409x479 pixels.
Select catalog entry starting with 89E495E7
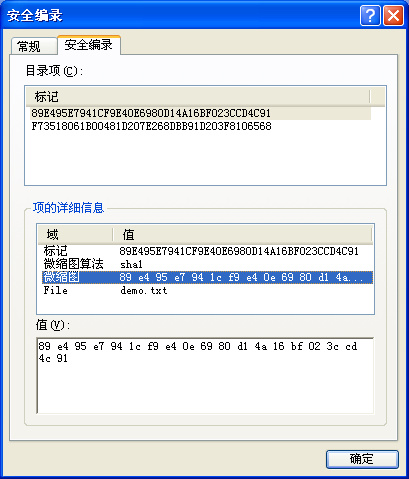(201, 113)
